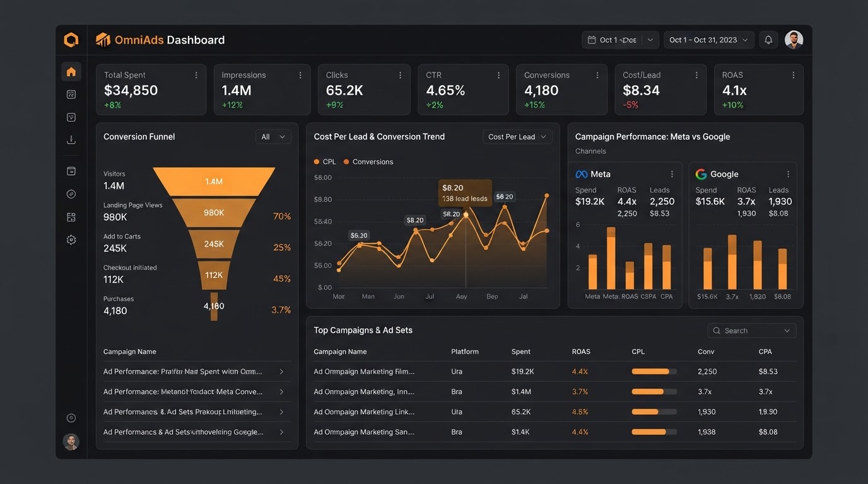868x484 pixels.
Task: Open the download icon in sidebar
Action: point(71,140)
